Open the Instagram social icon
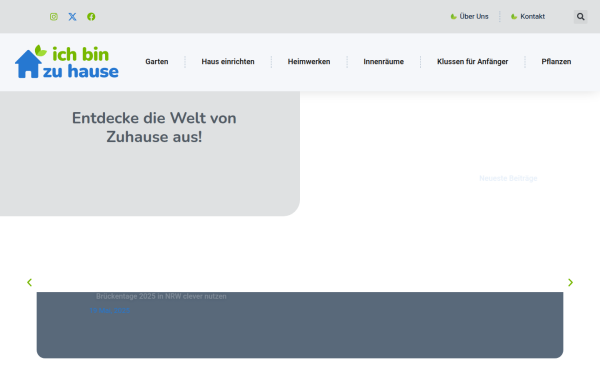 tap(54, 16)
